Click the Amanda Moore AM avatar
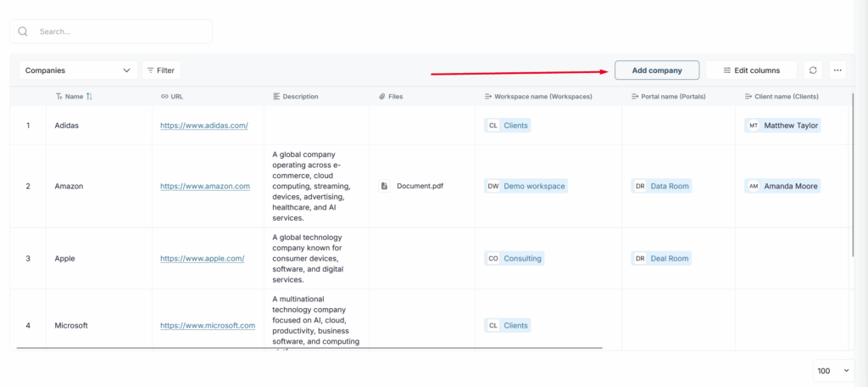 tap(754, 186)
